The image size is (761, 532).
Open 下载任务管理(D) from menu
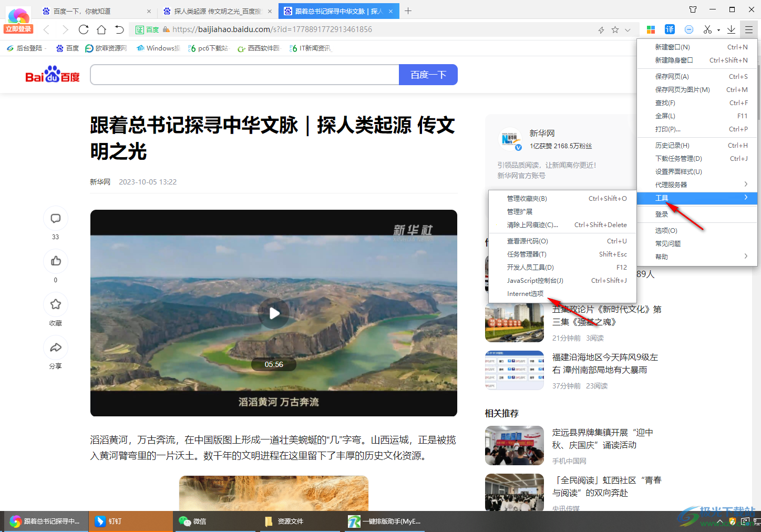point(697,158)
